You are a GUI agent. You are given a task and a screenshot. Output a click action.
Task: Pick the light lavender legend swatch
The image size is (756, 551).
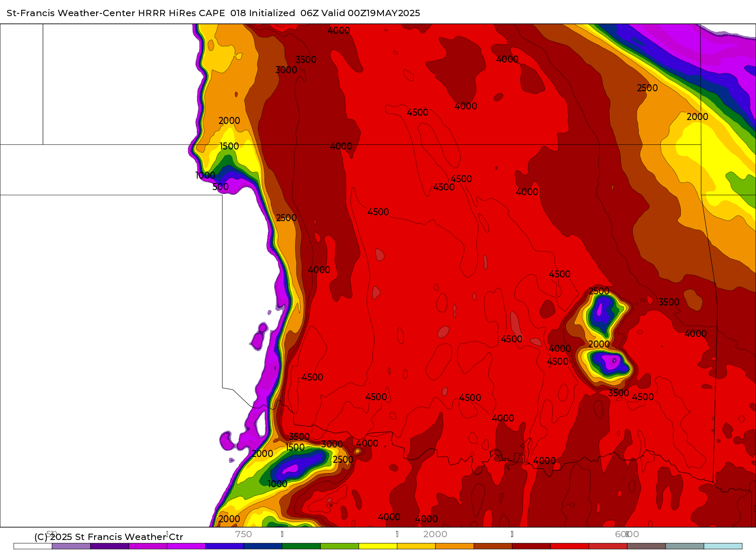tap(71, 546)
